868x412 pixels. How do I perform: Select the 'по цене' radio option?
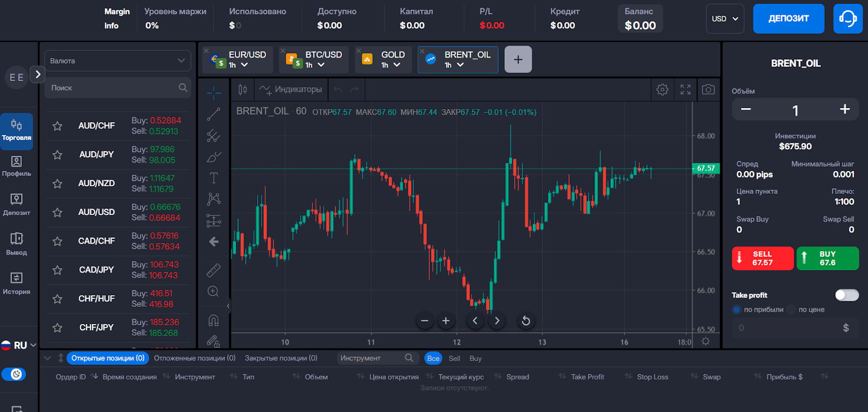[792, 309]
